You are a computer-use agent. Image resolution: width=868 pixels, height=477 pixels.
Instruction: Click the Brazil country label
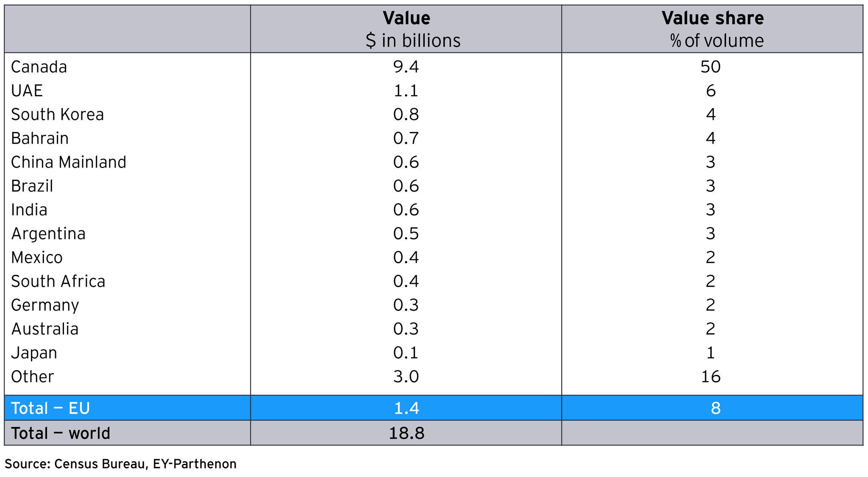pos(32,186)
